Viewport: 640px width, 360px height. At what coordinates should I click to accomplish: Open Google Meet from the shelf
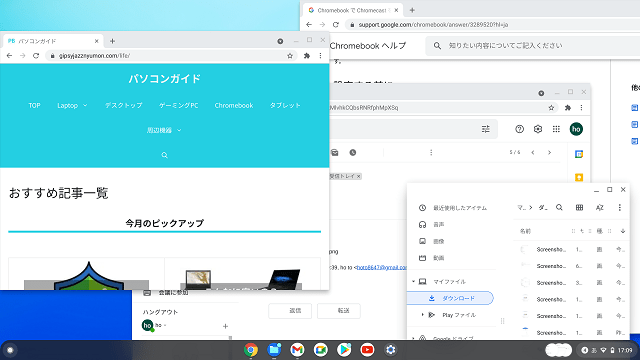[321, 350]
